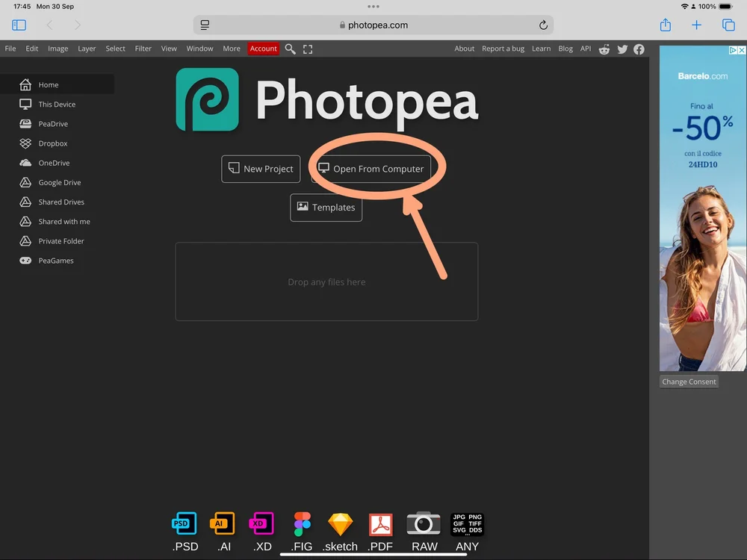Open the Blog link

pyautogui.click(x=565, y=49)
